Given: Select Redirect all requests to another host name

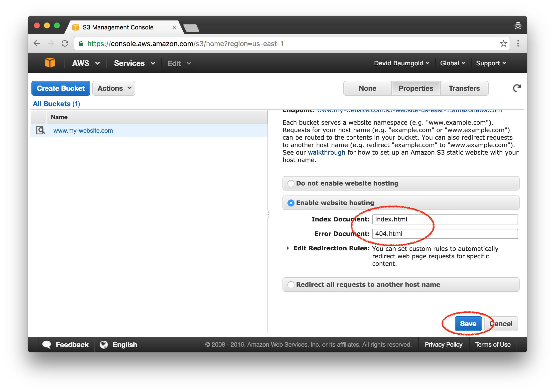Looking at the screenshot, I should pos(291,285).
